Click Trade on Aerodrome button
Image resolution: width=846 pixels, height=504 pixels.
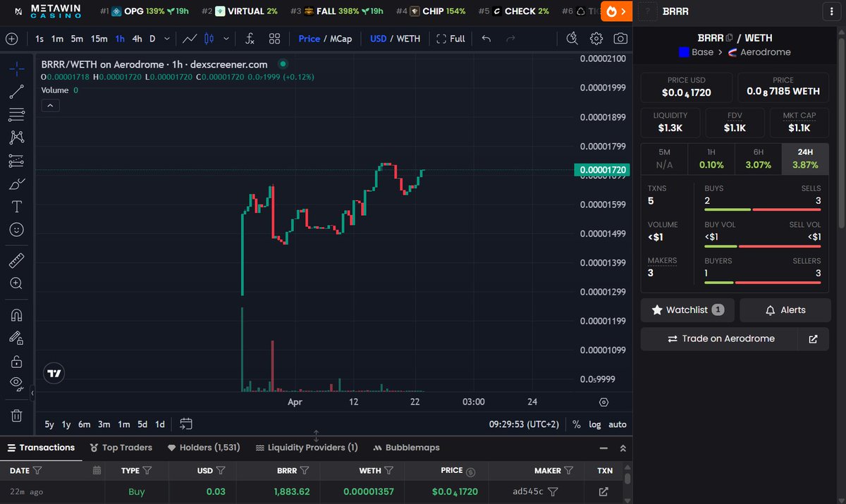[x=721, y=339]
